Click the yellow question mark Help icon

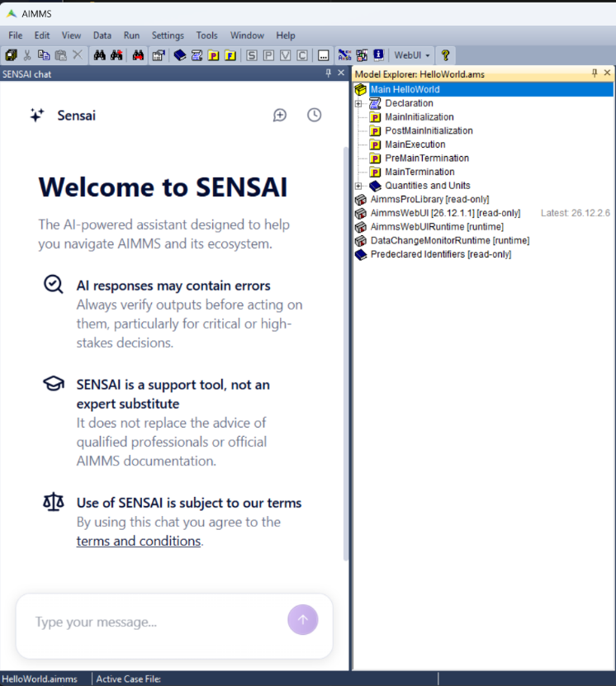pos(445,55)
